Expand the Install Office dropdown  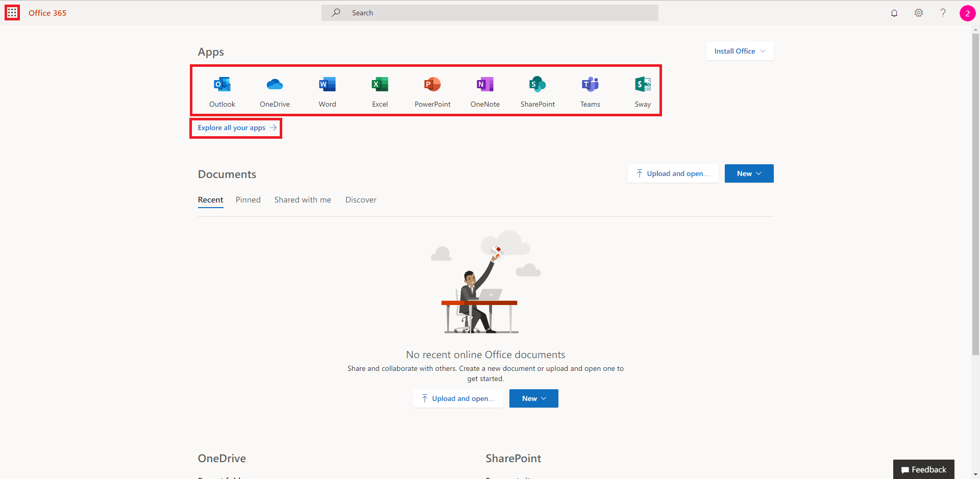coord(740,51)
